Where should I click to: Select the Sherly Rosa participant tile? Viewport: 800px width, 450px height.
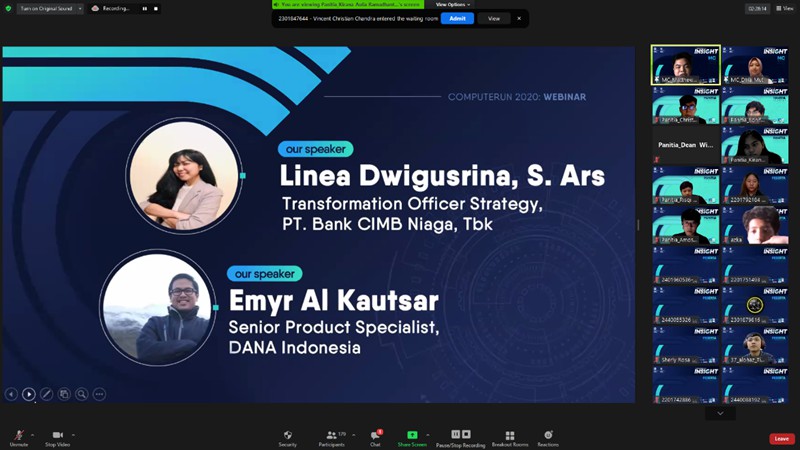click(686, 345)
